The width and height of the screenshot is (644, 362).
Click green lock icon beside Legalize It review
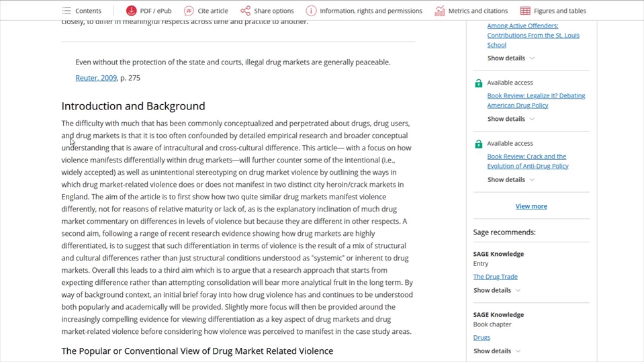click(479, 83)
